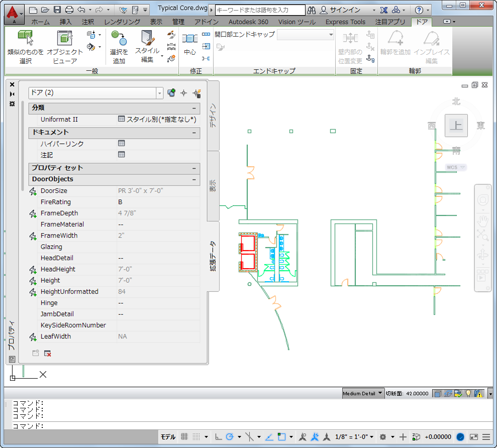The height and width of the screenshot is (448, 497).
Task: Open Autodesk Exchange X icon
Action: (x=384, y=10)
